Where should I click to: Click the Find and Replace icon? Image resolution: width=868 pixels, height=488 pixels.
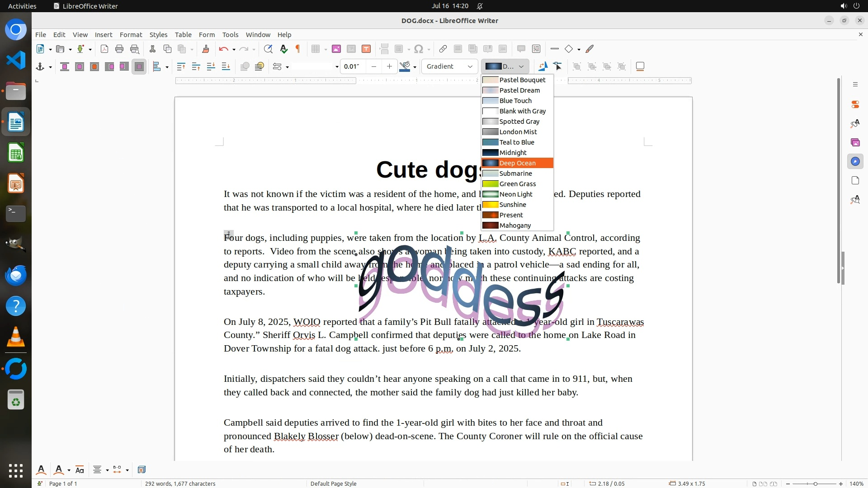[x=268, y=49]
